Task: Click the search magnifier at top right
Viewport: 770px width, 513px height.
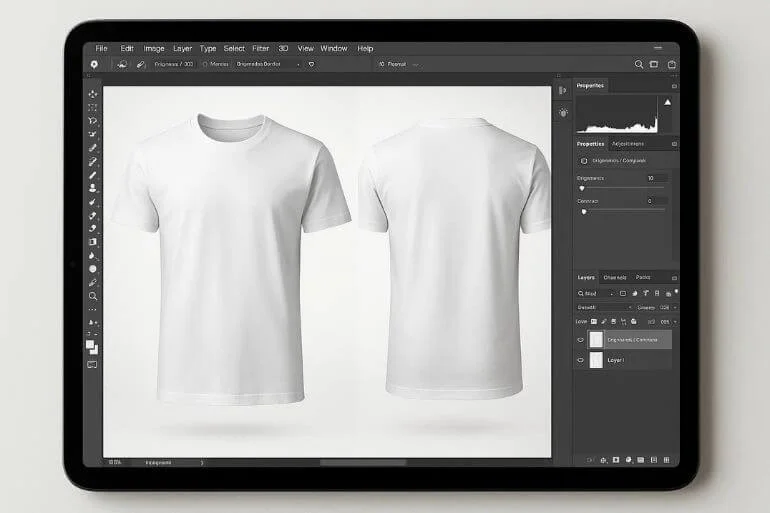Action: tap(638, 64)
